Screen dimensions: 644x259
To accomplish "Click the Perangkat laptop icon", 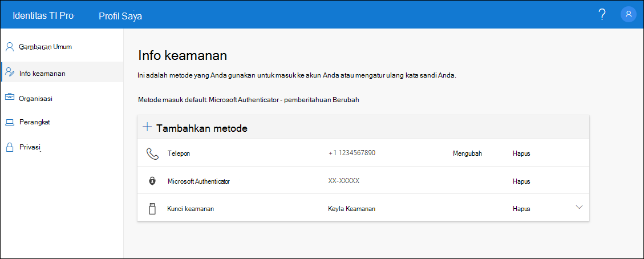I will pos(10,122).
